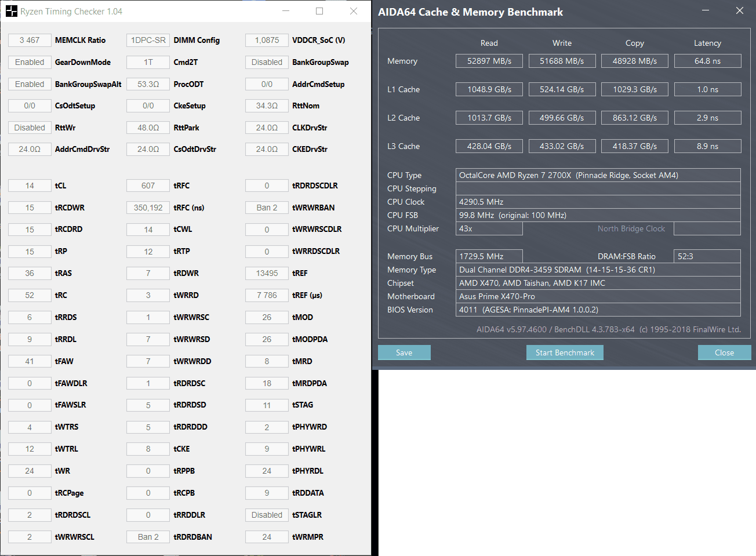Click the CPU Multiplier 43x field
Image resolution: width=756 pixels, height=556 pixels.
pyautogui.click(x=489, y=228)
